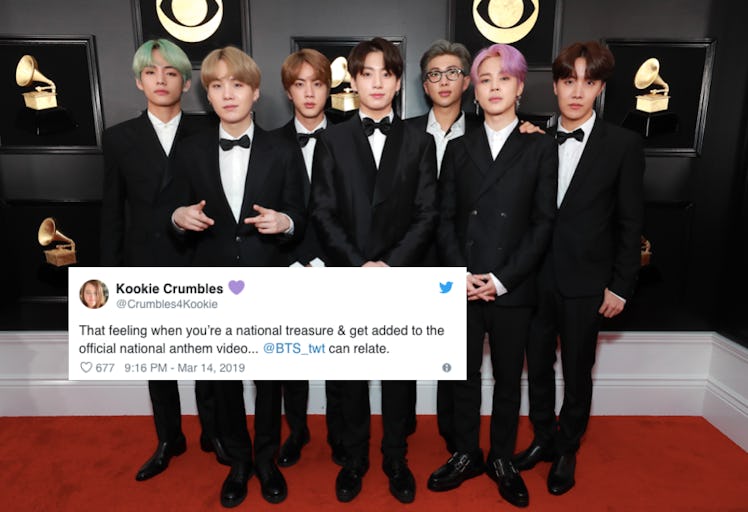Select the CBS eye logo above purple-haired person

506,19
